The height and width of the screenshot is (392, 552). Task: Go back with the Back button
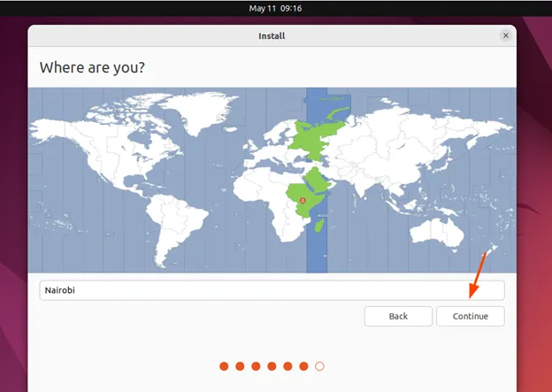click(x=398, y=316)
